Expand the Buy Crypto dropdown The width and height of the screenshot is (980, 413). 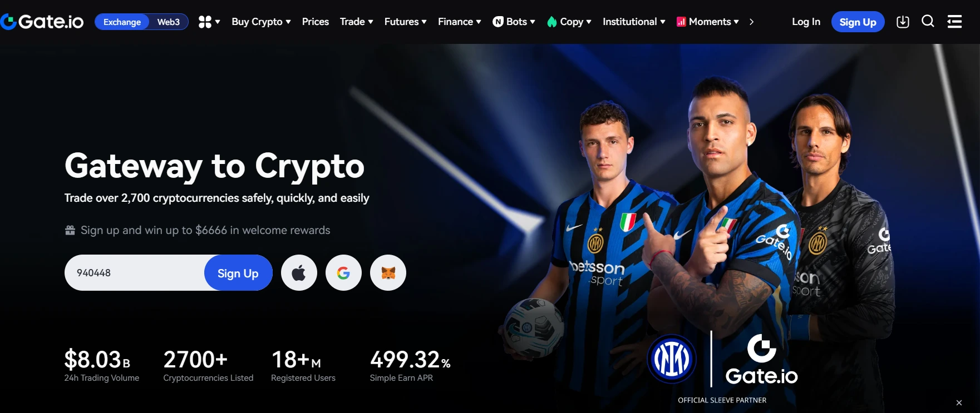tap(261, 22)
